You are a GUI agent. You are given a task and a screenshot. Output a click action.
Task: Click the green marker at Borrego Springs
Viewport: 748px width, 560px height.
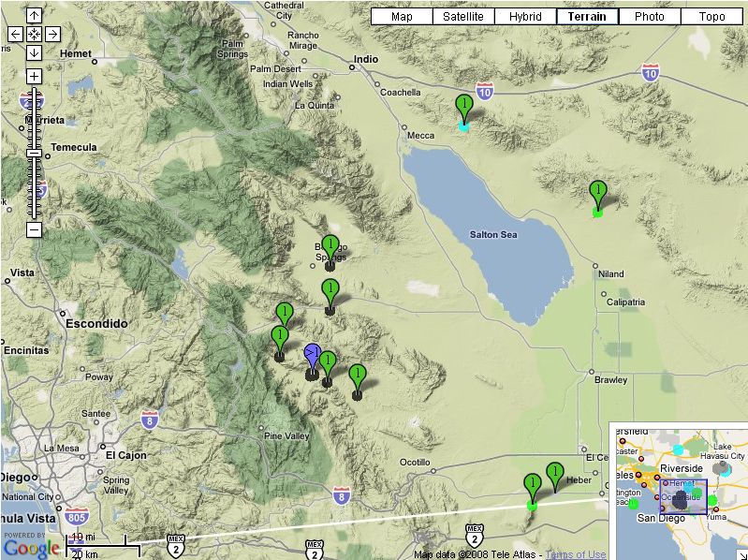pyautogui.click(x=330, y=247)
